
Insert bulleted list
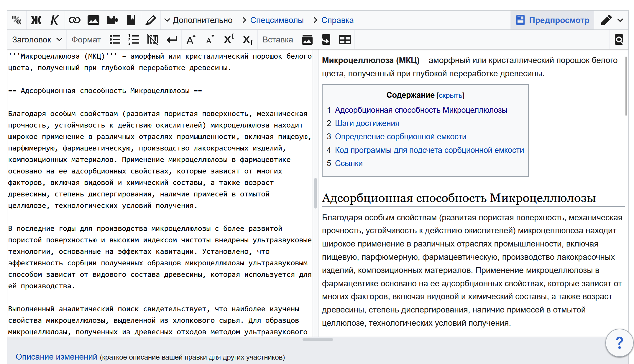coord(115,39)
